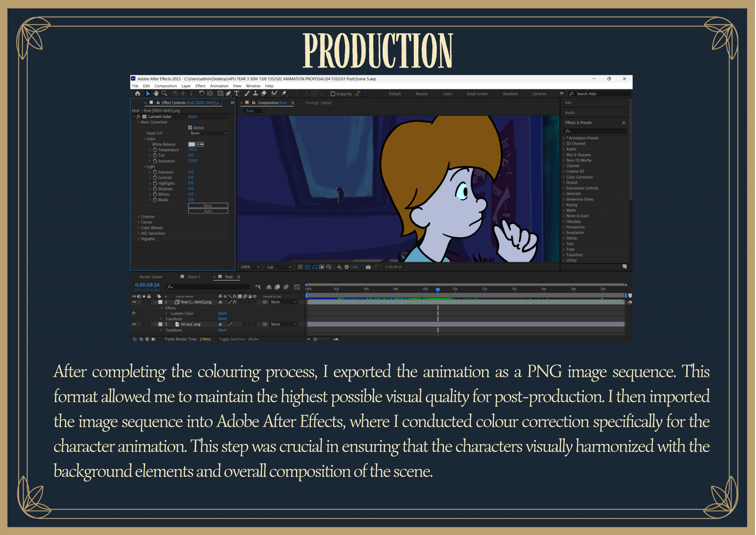Toggle the timeline Lumetri Color fx switch
Image resolution: width=756 pixels, height=535 pixels.
coord(134,313)
